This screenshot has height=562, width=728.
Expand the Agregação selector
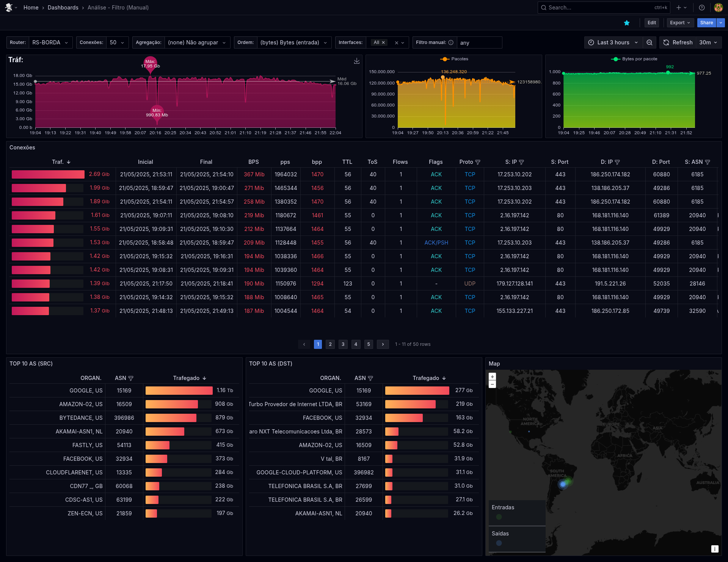point(197,42)
